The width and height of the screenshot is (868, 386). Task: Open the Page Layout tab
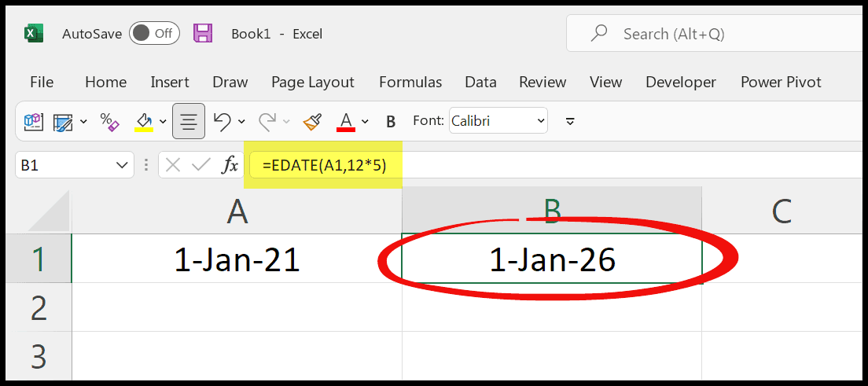[313, 83]
